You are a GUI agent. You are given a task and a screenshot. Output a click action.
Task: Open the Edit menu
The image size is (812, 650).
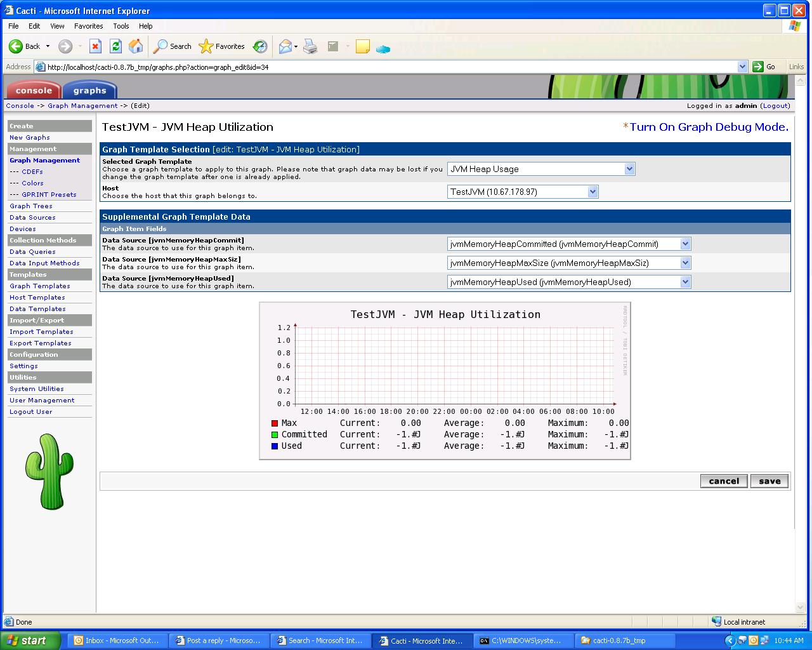click(x=34, y=26)
